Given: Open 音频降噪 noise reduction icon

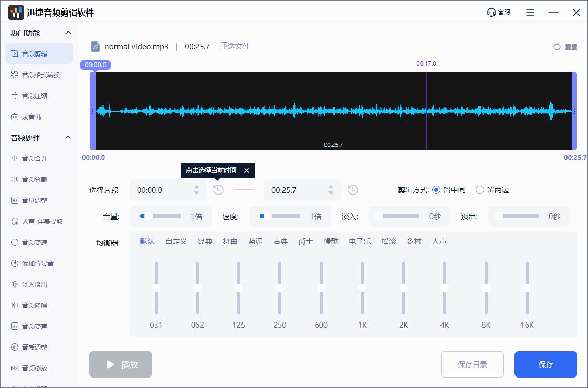Looking at the screenshot, I should [15, 305].
